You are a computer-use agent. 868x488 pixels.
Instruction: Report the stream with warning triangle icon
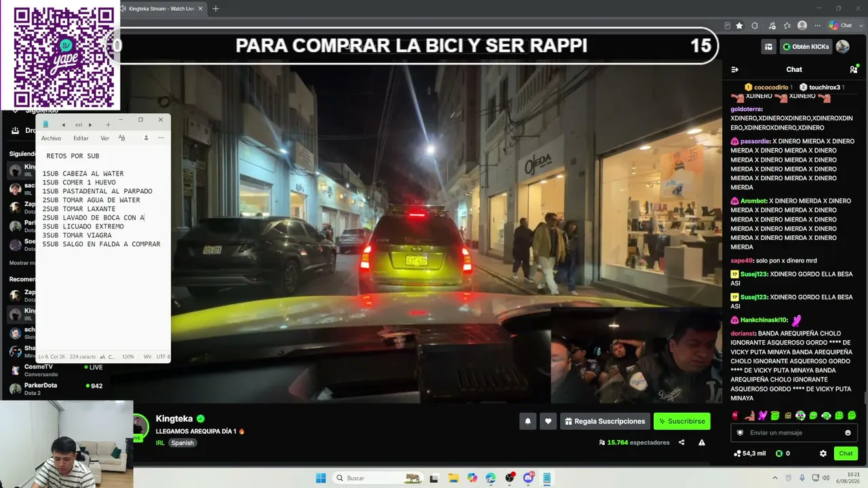tap(702, 443)
